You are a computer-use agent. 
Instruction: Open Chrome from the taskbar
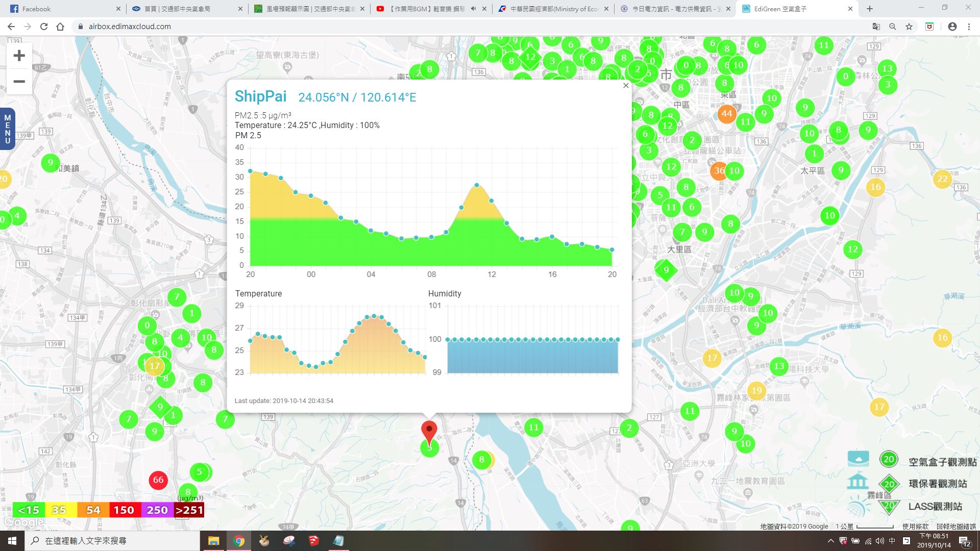pyautogui.click(x=238, y=541)
